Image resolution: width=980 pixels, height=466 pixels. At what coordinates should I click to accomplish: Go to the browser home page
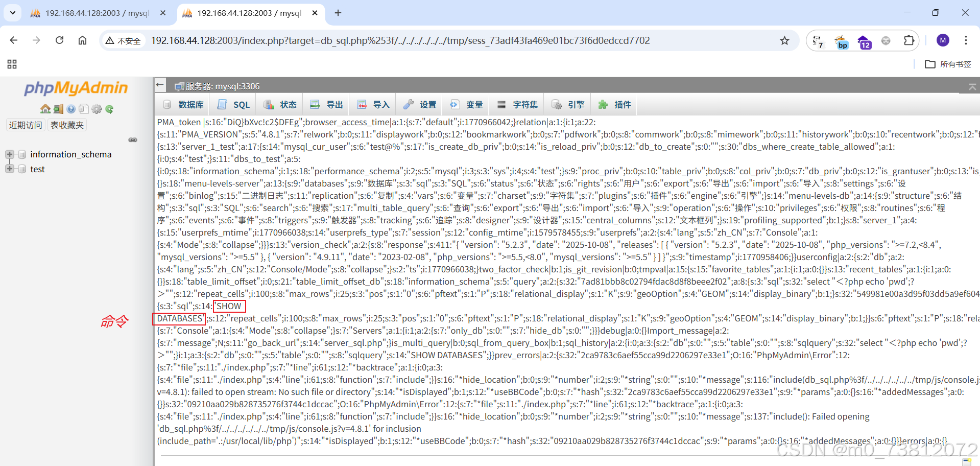82,40
